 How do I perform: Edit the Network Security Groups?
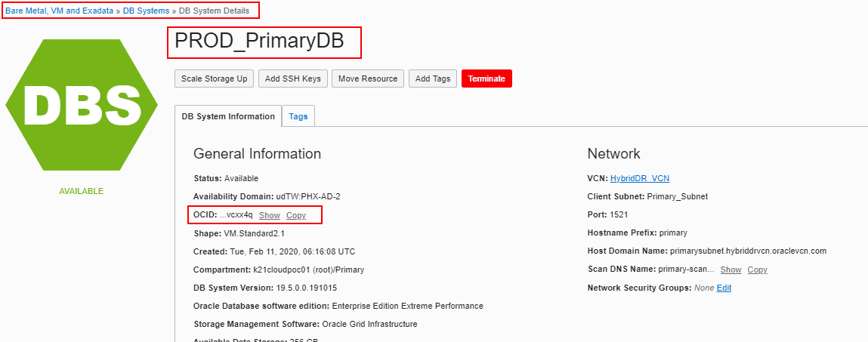click(x=724, y=288)
